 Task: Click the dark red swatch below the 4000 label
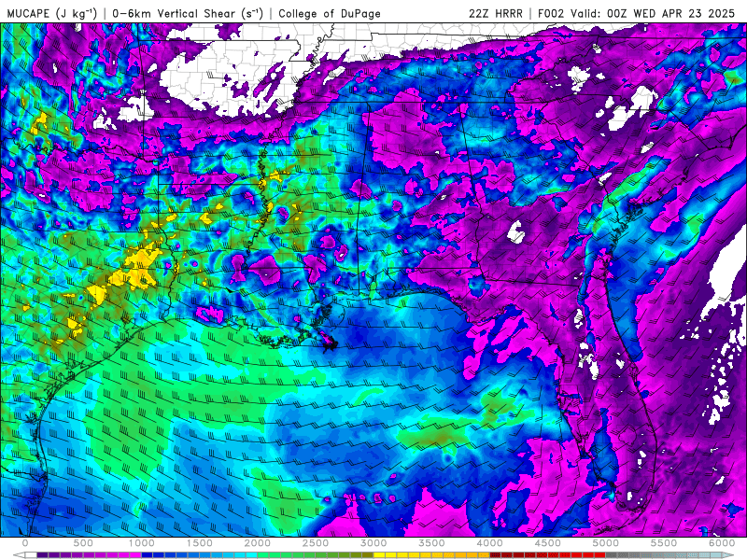point(496,555)
